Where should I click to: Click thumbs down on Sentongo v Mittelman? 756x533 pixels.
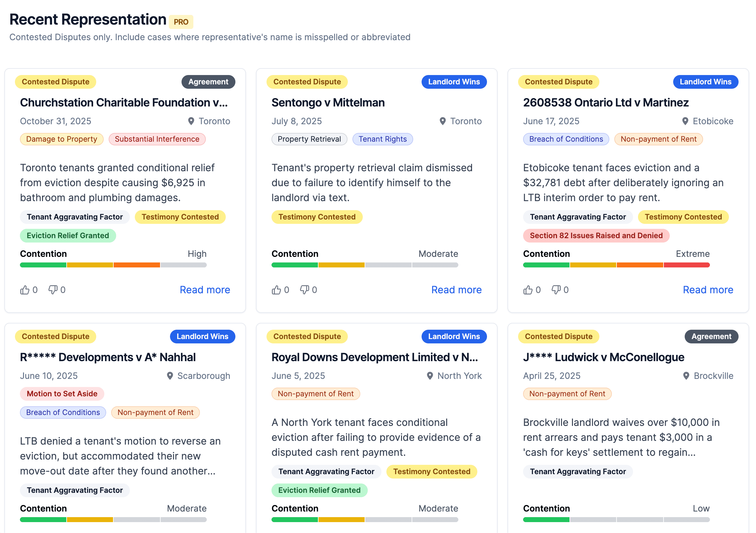pos(305,290)
